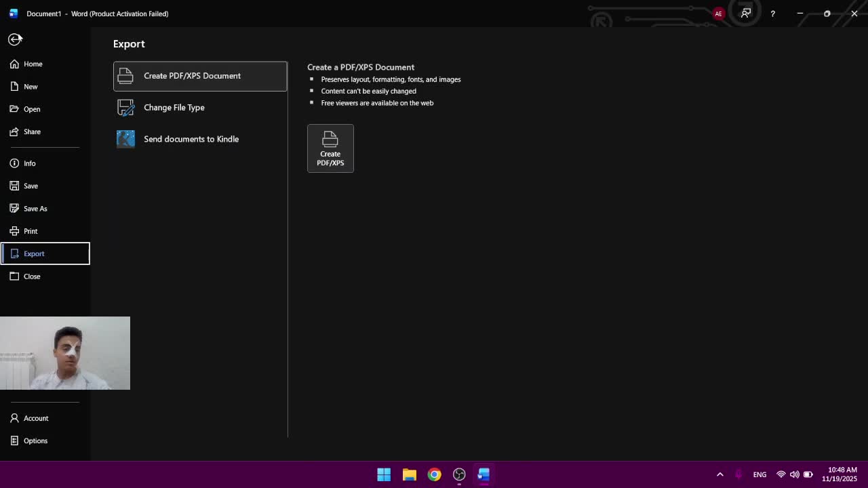Close the document via sidebar Close

31,277
